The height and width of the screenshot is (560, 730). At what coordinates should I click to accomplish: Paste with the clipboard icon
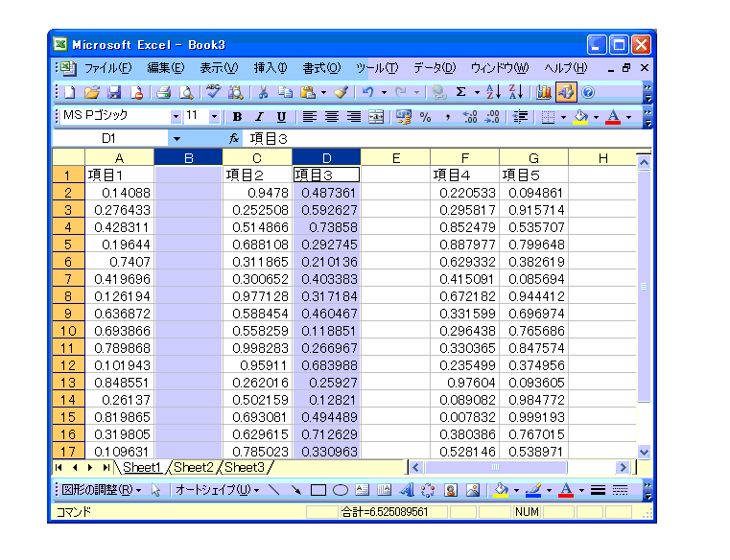[308, 93]
